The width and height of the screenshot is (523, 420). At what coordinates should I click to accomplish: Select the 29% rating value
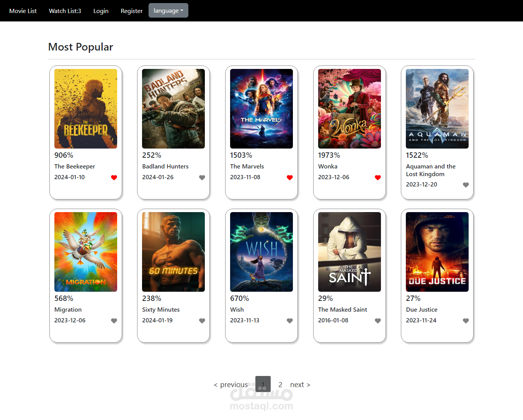(325, 299)
